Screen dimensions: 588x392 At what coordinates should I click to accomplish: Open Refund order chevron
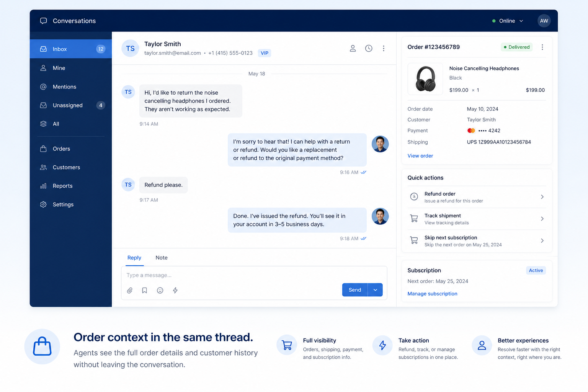coord(542,197)
